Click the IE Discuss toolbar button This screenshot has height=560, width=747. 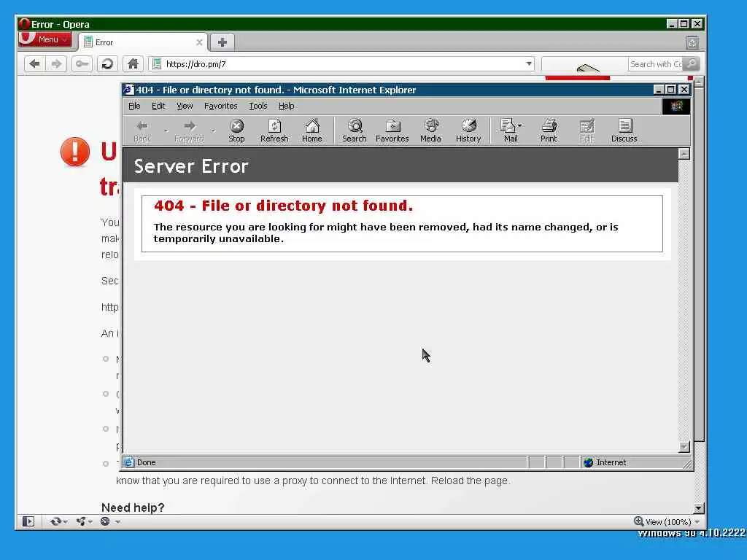(x=624, y=131)
